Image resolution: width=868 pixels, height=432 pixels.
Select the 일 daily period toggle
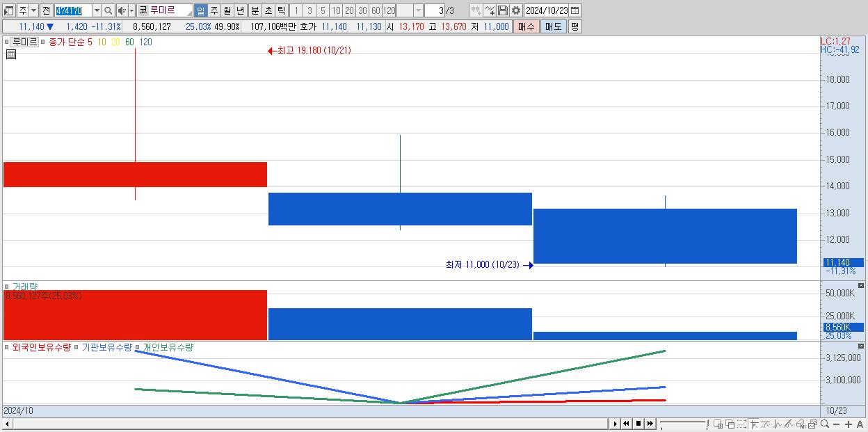click(x=200, y=10)
